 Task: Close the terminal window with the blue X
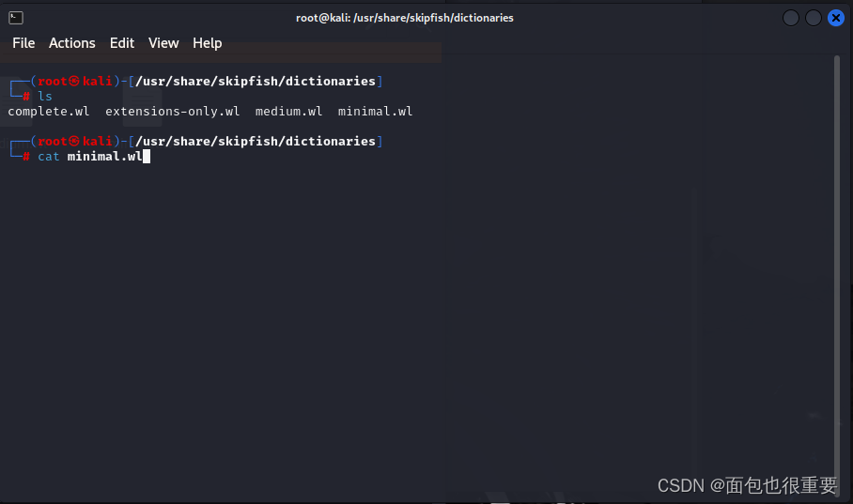(836, 18)
